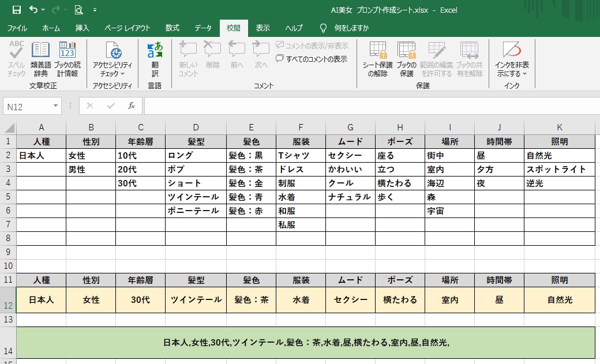Switch to the ホーム tab
Screen dimensions: 600x364
pos(51,28)
